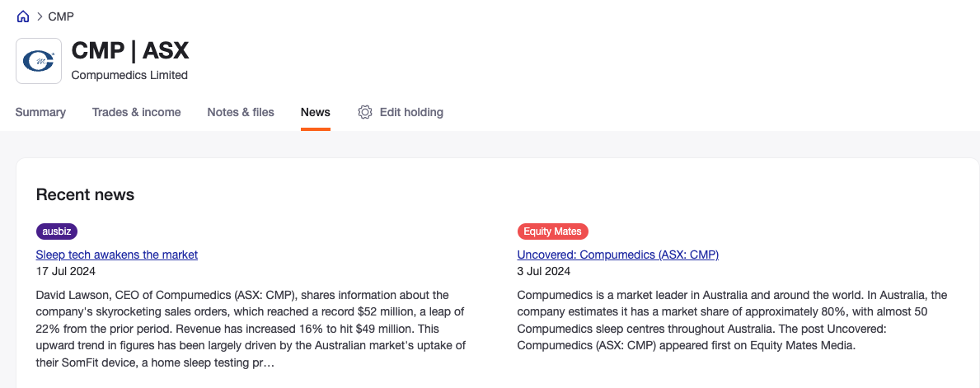
Task: Click the 'CMP | ASX' heading
Action: pyautogui.click(x=130, y=50)
